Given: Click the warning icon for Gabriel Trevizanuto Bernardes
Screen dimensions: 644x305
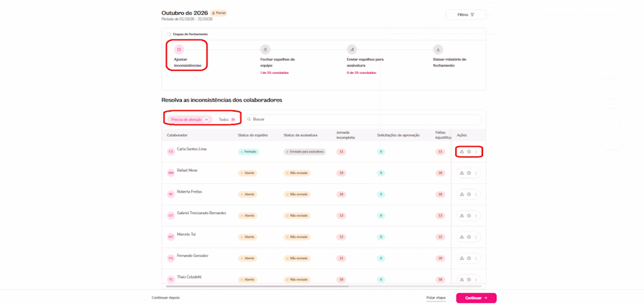Looking at the screenshot, I should click(462, 216).
